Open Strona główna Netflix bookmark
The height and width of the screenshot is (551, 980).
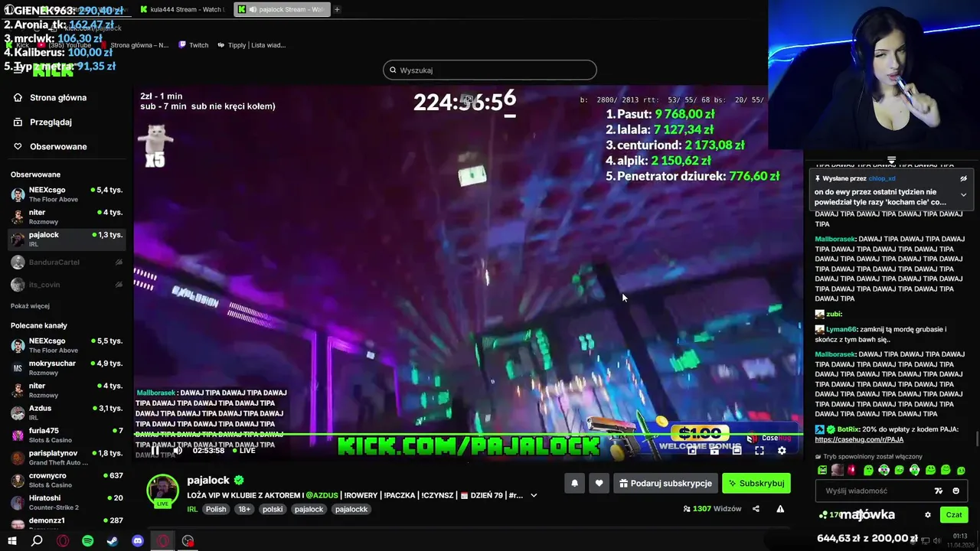click(133, 45)
